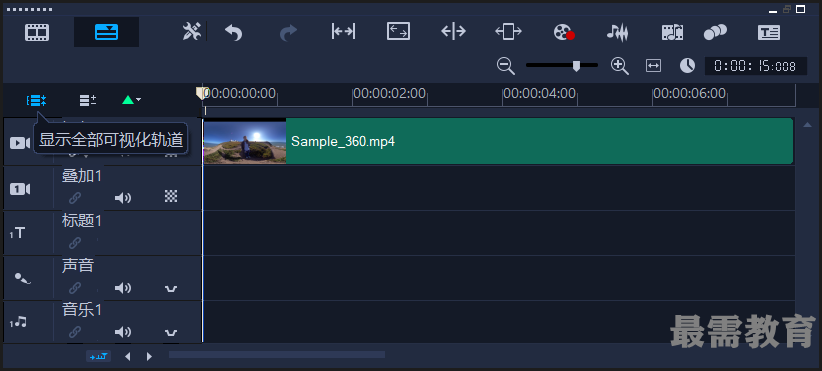The width and height of the screenshot is (822, 371).
Task: Click the scroll-up arrow beside tracks
Action: [x=807, y=125]
